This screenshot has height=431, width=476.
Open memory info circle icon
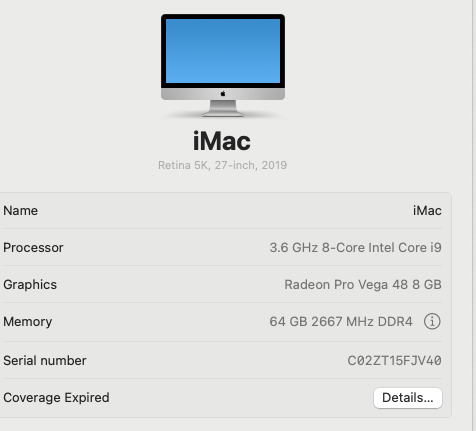coord(432,322)
